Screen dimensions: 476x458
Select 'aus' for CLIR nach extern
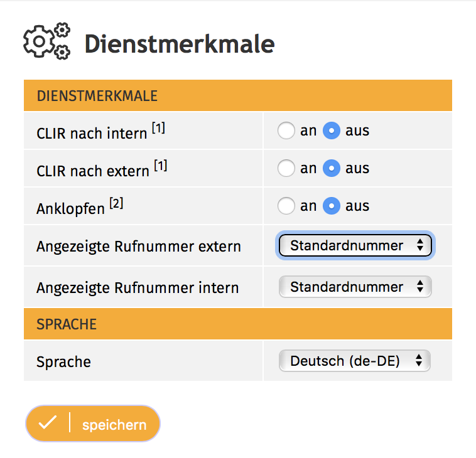click(332, 169)
